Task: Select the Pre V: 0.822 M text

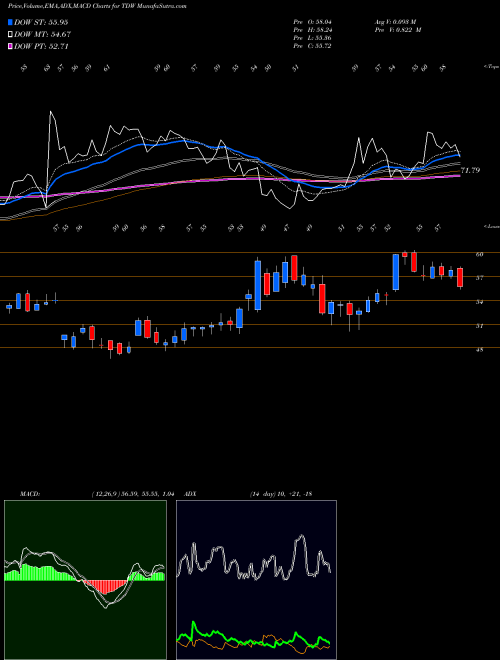Action: (x=398, y=30)
